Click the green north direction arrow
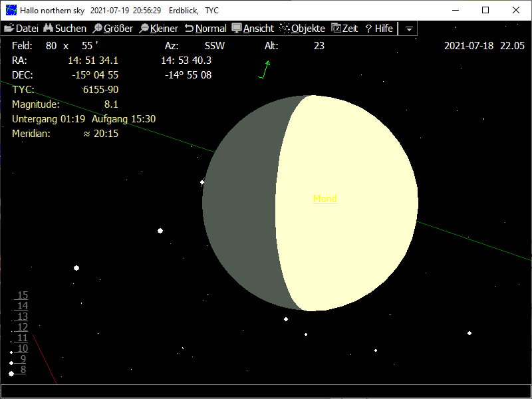Image resolution: width=532 pixels, height=399 pixels. (x=265, y=69)
